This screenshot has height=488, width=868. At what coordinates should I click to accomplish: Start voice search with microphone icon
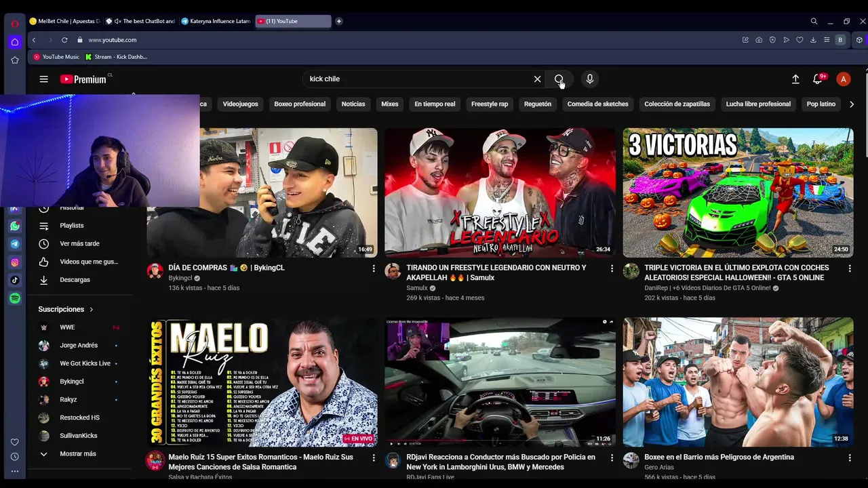589,79
